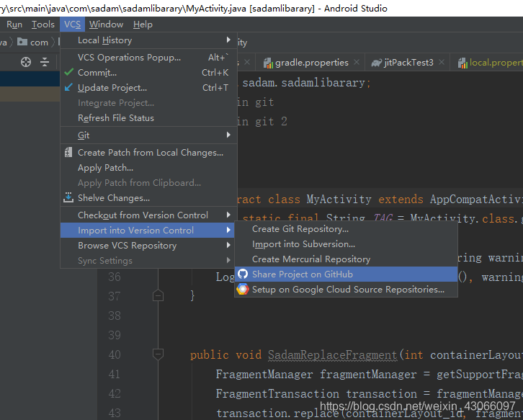Select Share Project on GitHub
This screenshot has width=523, height=420.
tap(346, 274)
